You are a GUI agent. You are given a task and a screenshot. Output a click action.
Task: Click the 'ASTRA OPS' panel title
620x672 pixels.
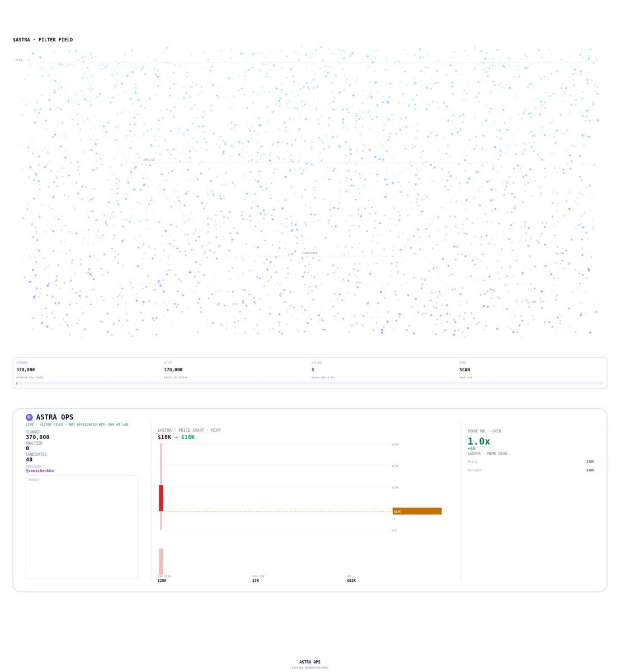pyautogui.click(x=55, y=417)
